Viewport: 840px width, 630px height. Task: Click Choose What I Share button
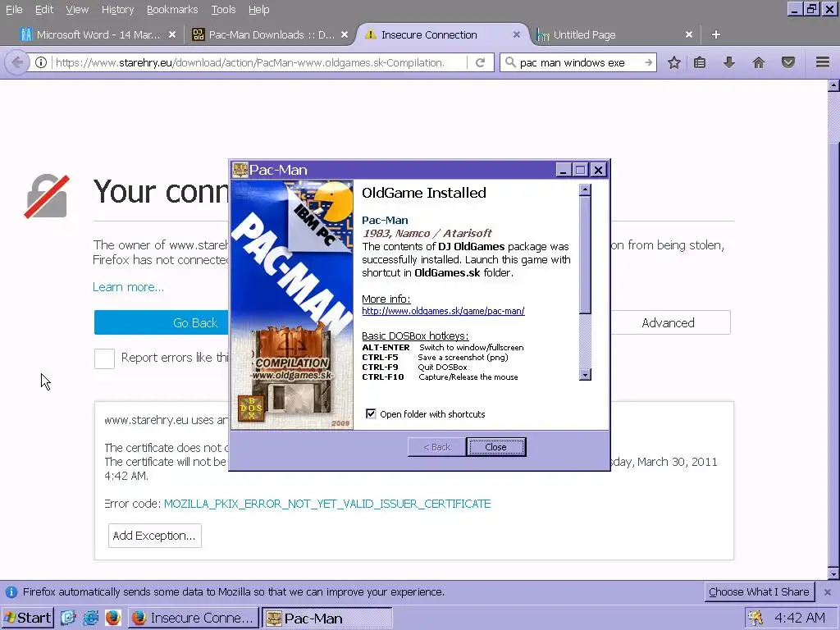759,592
